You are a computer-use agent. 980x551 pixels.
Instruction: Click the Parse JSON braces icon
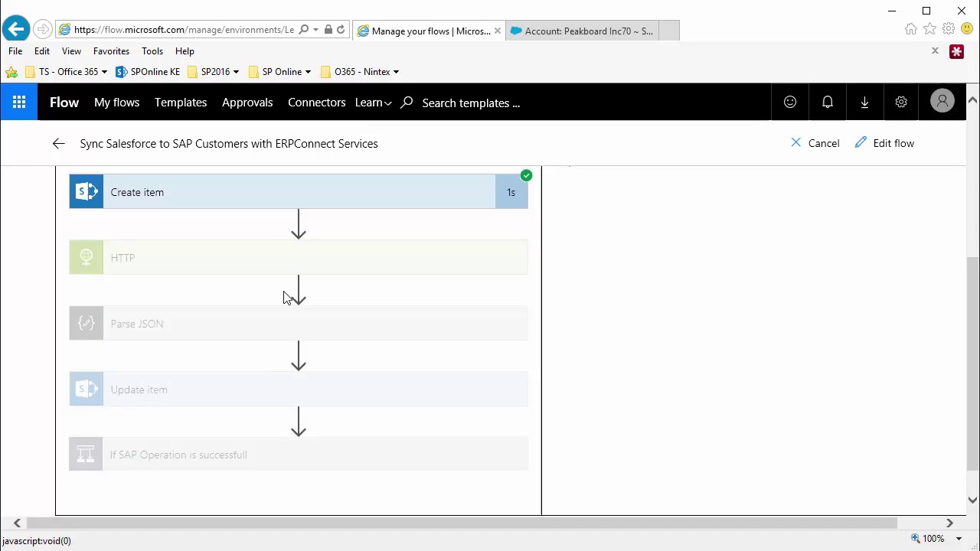[x=87, y=323]
